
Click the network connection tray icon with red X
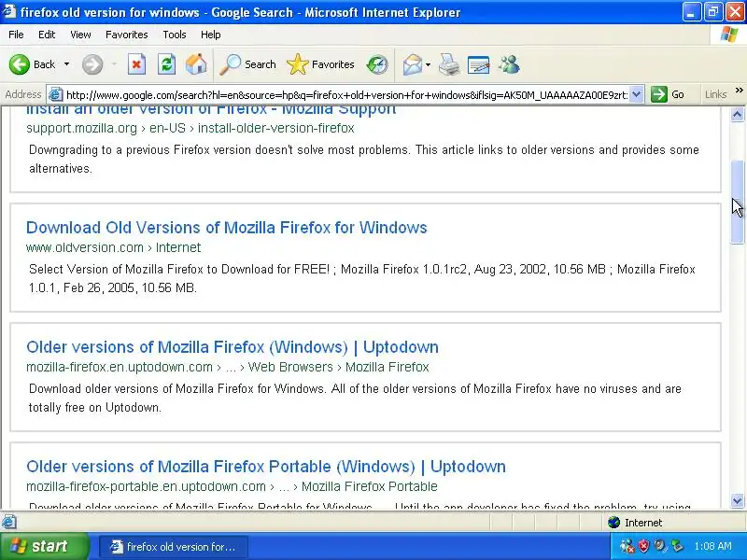(x=627, y=546)
